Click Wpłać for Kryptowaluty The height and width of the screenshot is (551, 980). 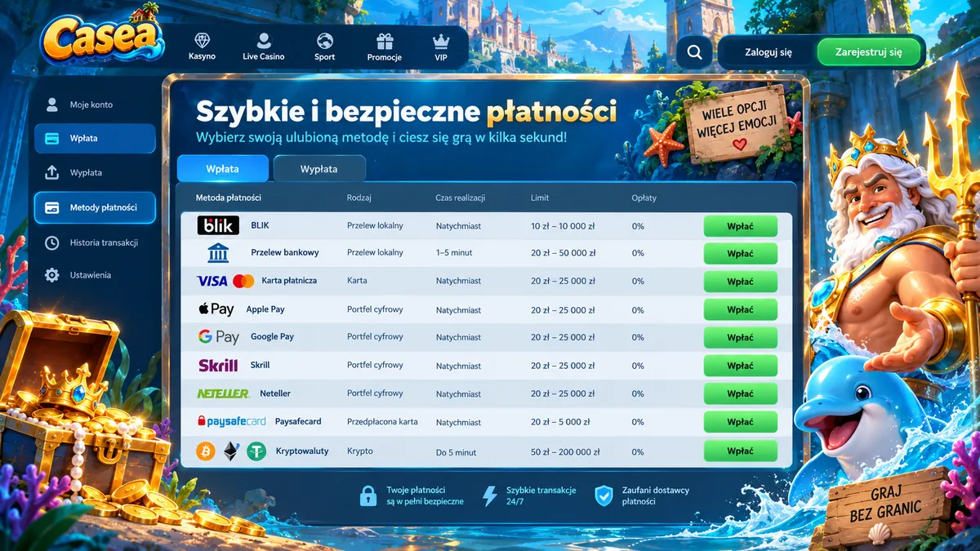741,451
